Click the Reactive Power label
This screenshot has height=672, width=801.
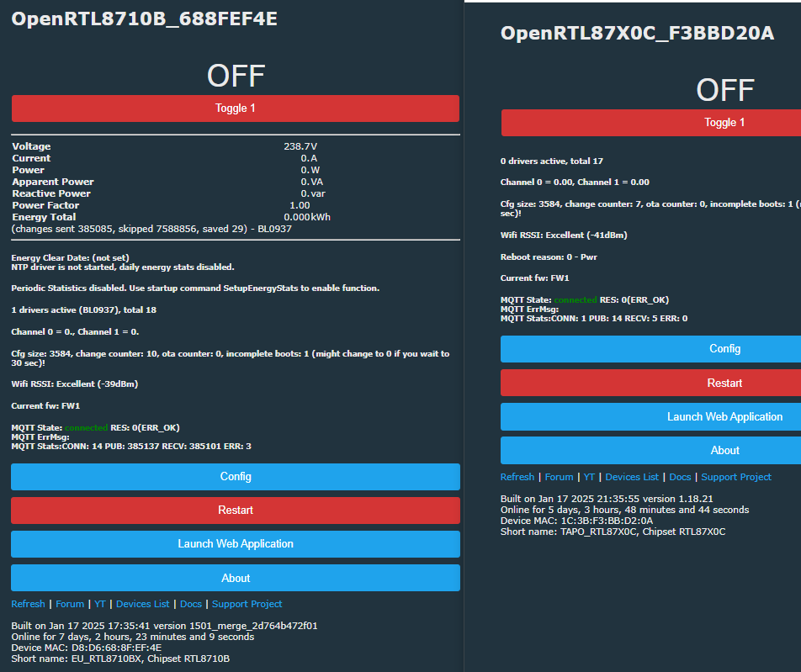51,193
